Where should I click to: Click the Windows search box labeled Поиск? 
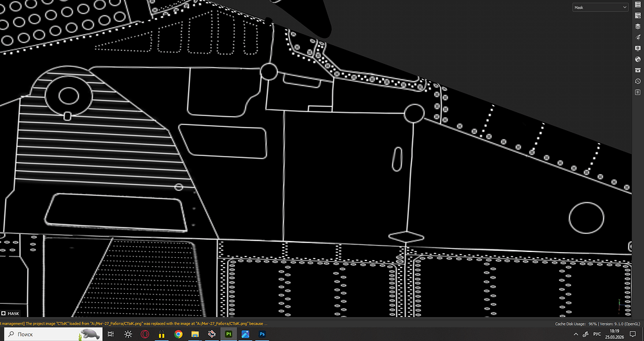click(x=53, y=334)
